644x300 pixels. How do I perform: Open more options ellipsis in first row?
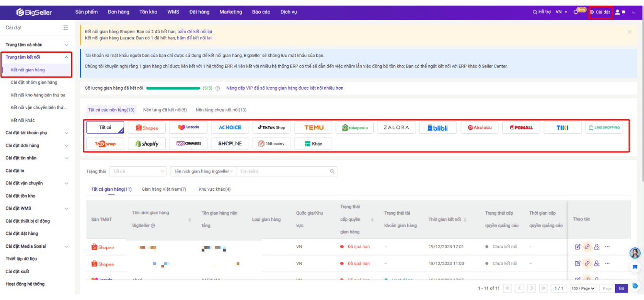point(607,247)
